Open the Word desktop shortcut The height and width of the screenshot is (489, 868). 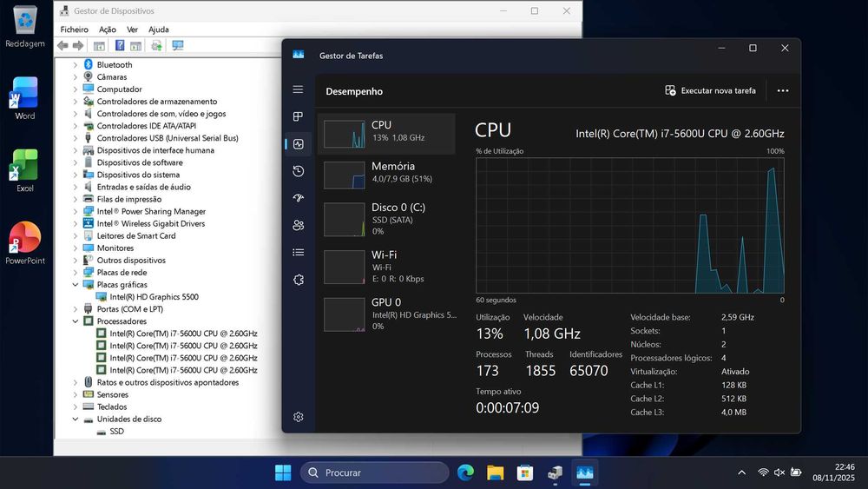(x=24, y=98)
